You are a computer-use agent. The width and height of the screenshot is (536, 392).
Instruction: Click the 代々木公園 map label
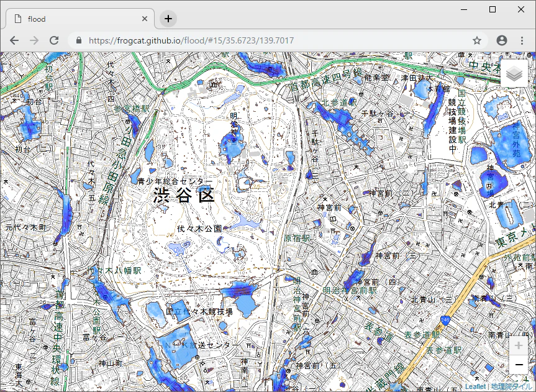pos(199,229)
